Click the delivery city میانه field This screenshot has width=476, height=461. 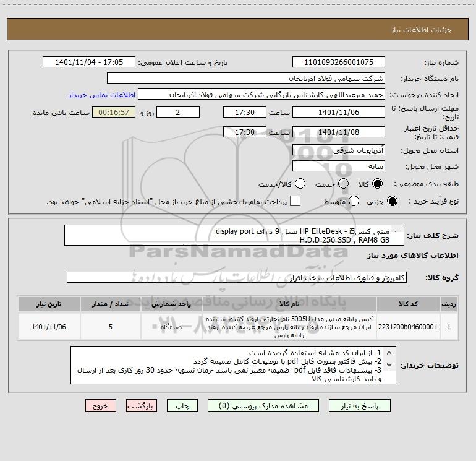[x=339, y=166]
